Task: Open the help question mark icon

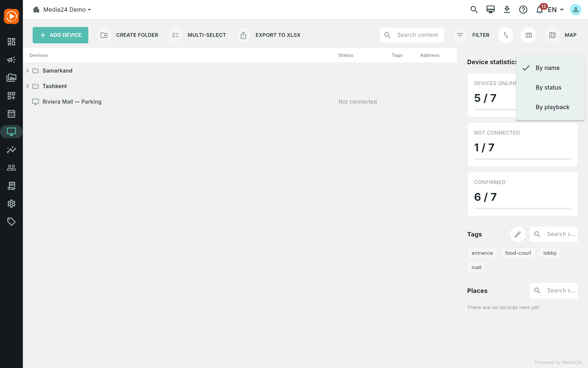Action: [x=523, y=10]
